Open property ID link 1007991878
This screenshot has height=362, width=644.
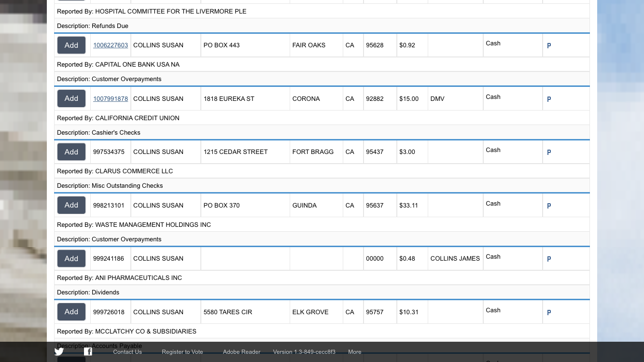pos(111,99)
